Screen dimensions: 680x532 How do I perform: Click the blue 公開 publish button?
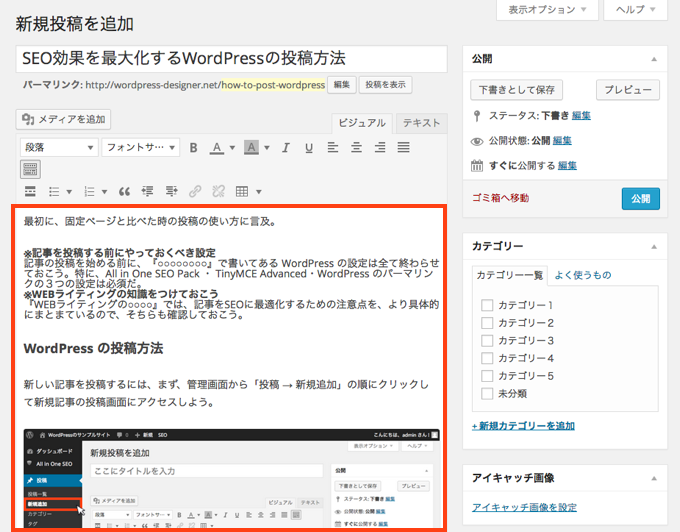click(641, 199)
